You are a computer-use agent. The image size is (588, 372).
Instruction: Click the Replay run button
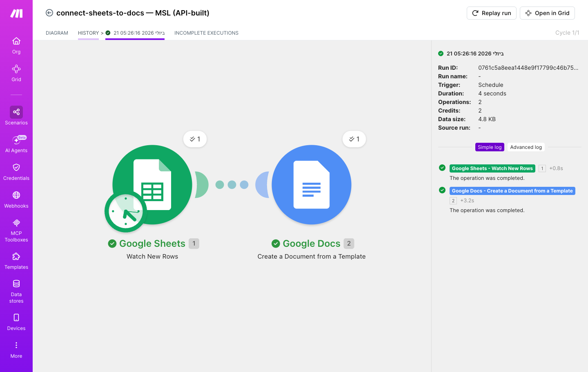click(x=492, y=13)
